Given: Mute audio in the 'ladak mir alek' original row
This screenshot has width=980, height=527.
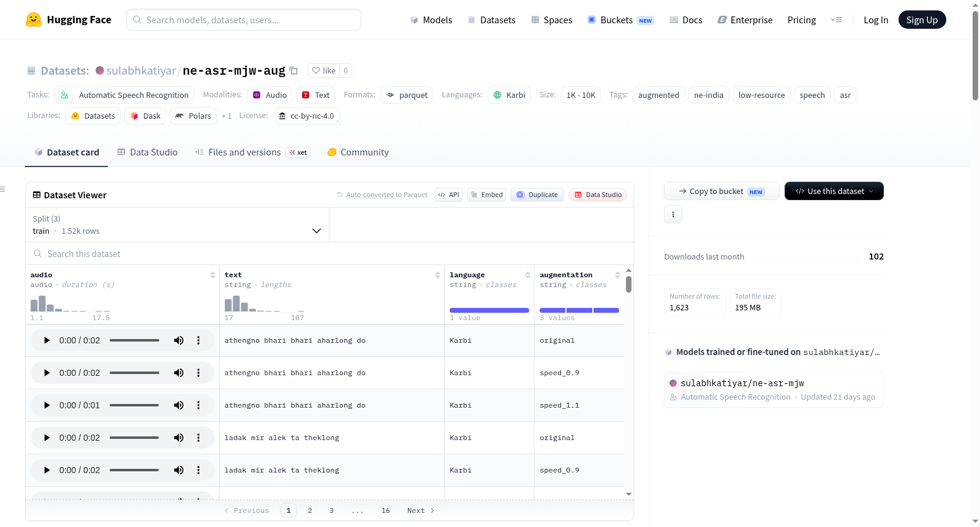Looking at the screenshot, I should [179, 438].
